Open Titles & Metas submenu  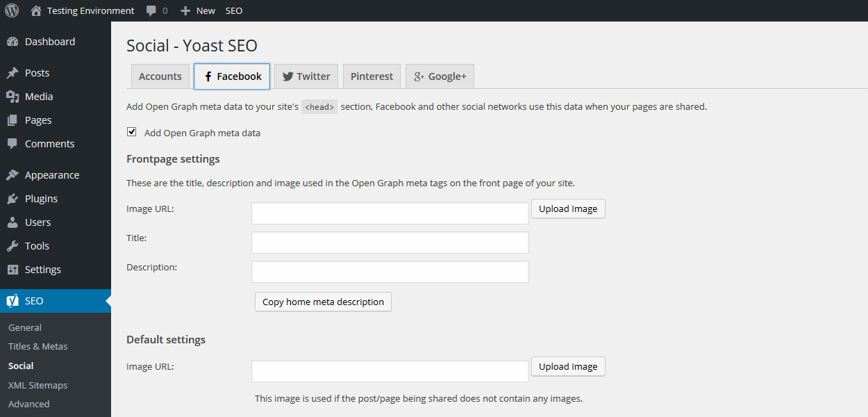38,346
